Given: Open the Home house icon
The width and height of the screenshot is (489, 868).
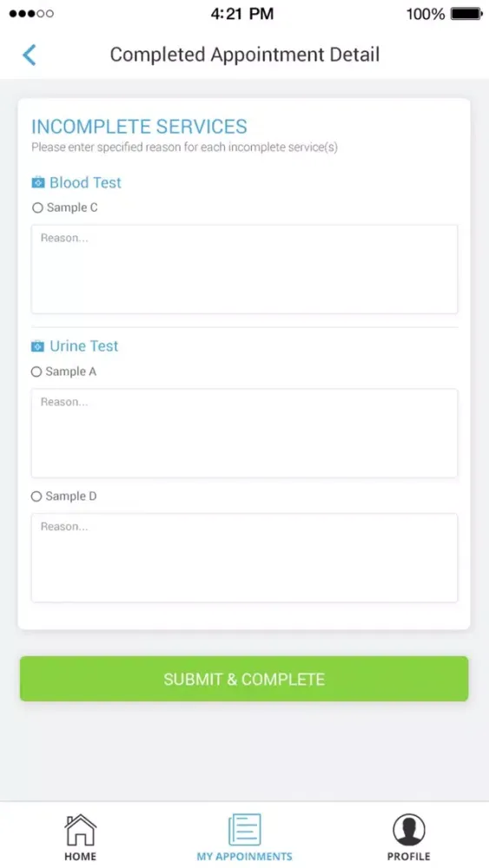Looking at the screenshot, I should pyautogui.click(x=80, y=829).
